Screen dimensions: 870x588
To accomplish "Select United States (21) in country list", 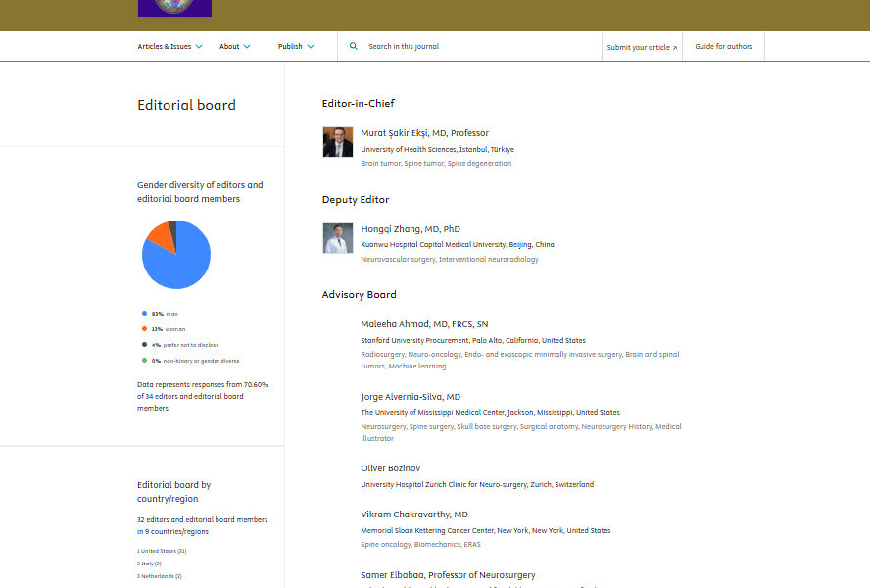I will tap(162, 551).
